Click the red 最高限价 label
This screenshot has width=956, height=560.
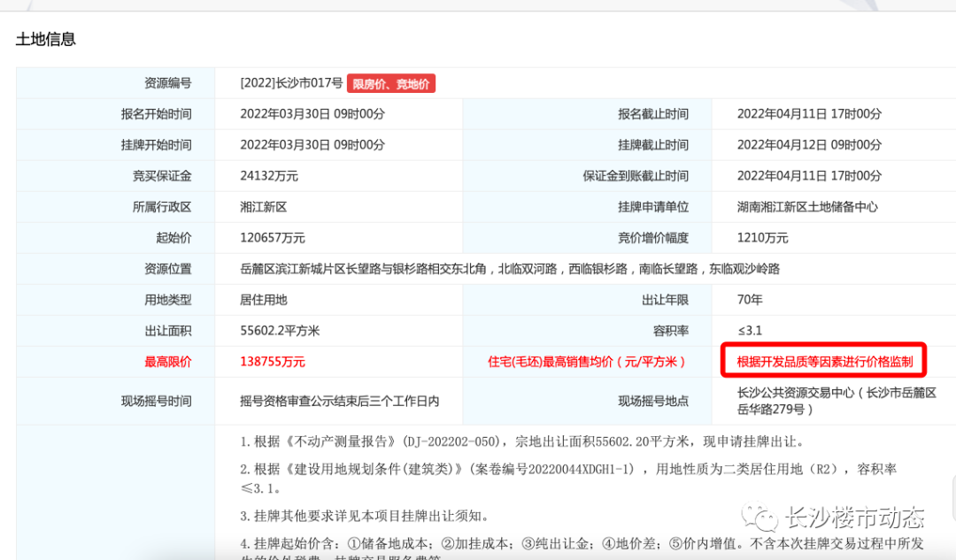167,362
